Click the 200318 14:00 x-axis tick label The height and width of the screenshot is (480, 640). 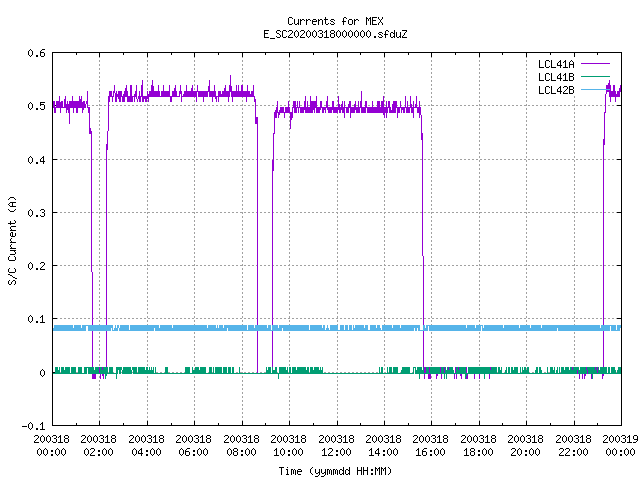click(383, 446)
